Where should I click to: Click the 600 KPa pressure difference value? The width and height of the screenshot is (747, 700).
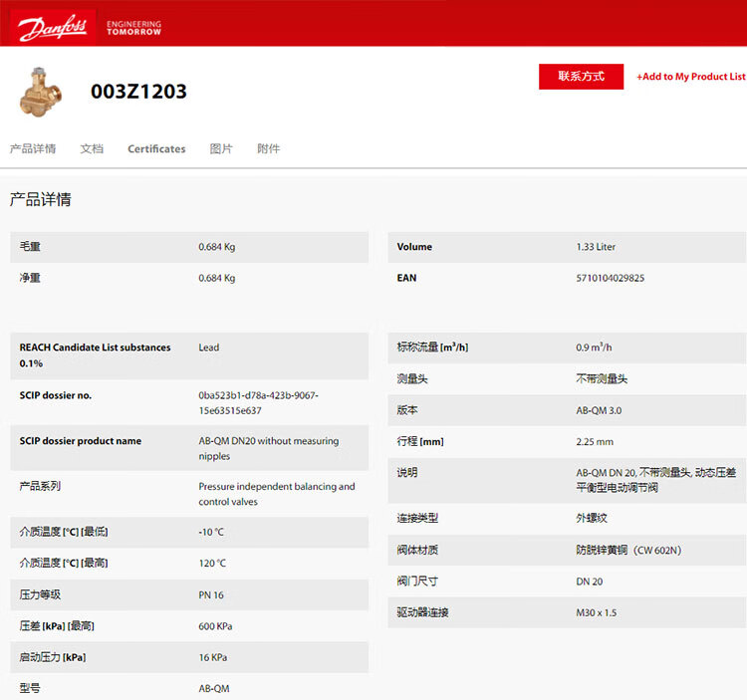click(x=215, y=625)
